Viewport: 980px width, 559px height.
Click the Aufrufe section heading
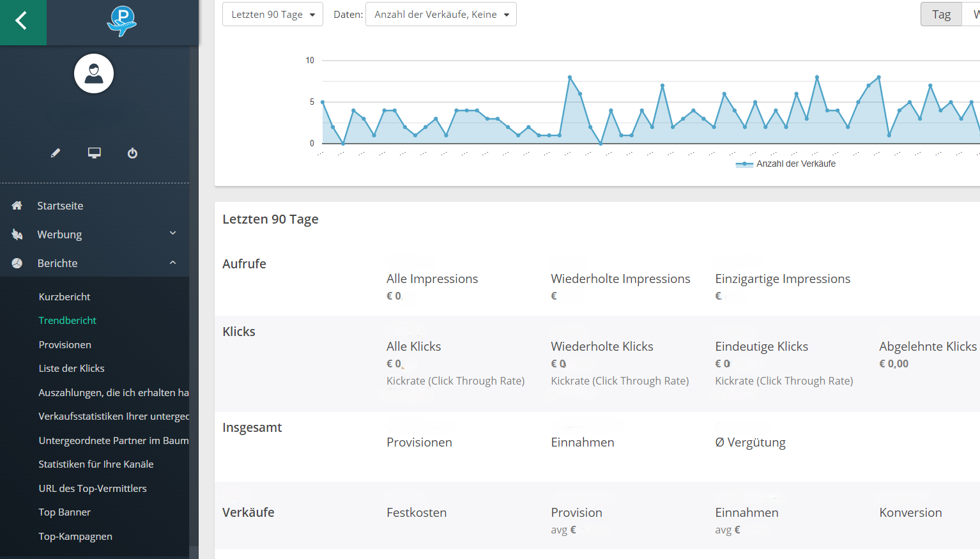(244, 264)
